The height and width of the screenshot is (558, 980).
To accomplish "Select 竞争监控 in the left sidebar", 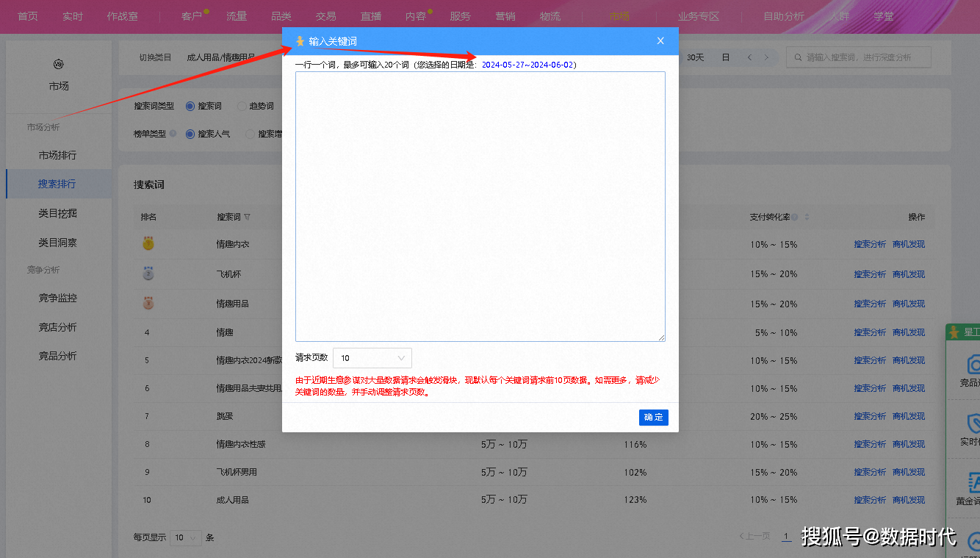I will click(57, 298).
